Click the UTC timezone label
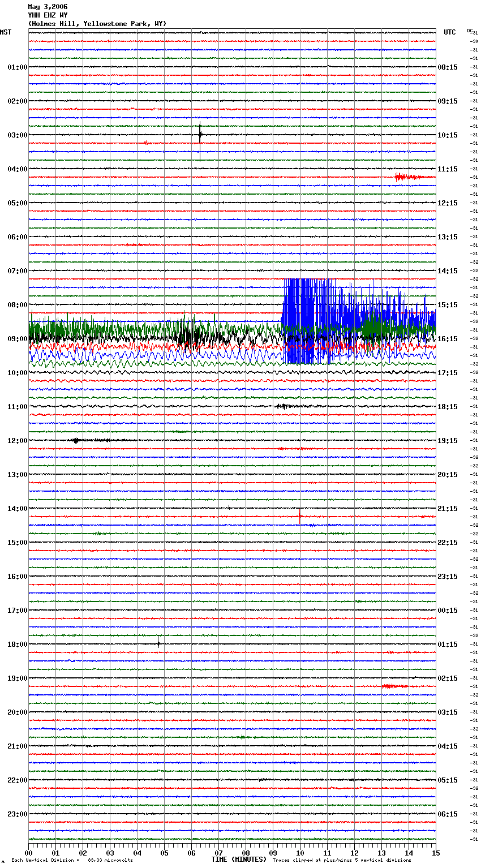481x868 pixels. 450,32
